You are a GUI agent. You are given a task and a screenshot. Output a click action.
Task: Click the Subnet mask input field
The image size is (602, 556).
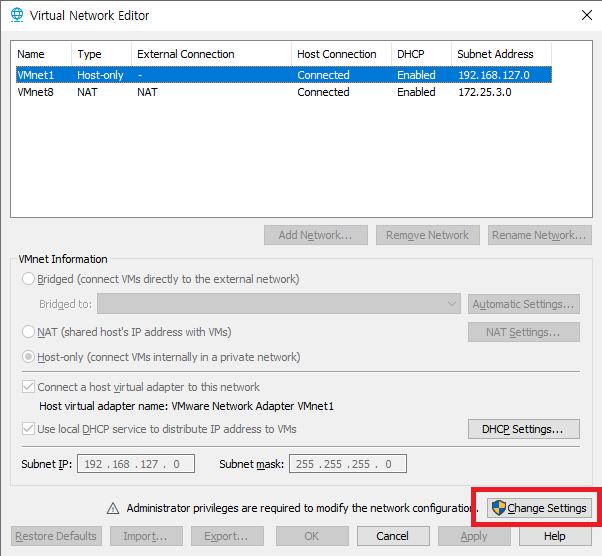348,464
